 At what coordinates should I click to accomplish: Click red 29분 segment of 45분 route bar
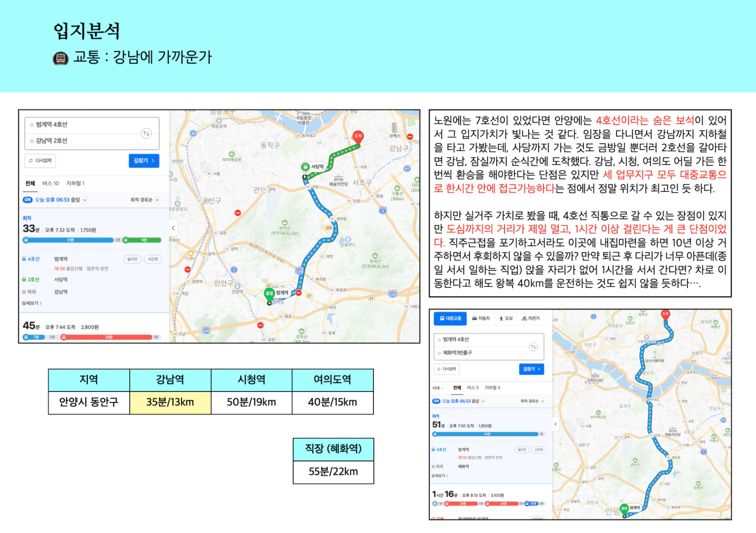pos(107,337)
